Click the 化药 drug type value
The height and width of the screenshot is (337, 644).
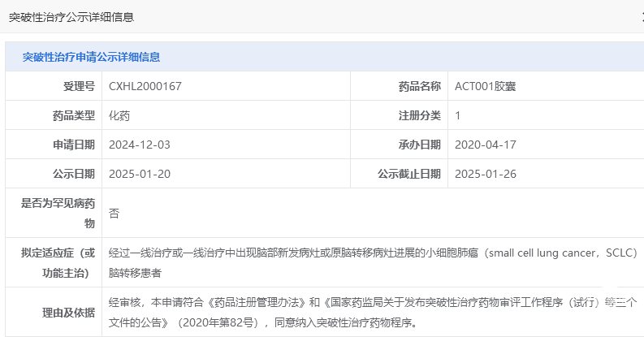(119, 116)
